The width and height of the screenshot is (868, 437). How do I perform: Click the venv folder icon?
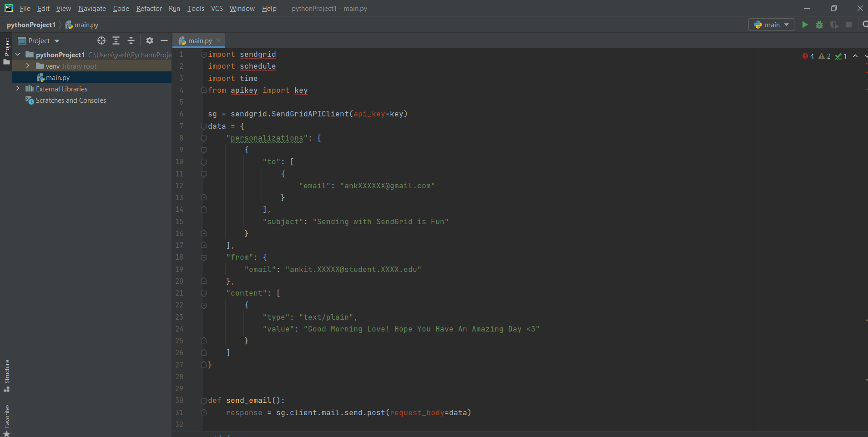point(40,66)
